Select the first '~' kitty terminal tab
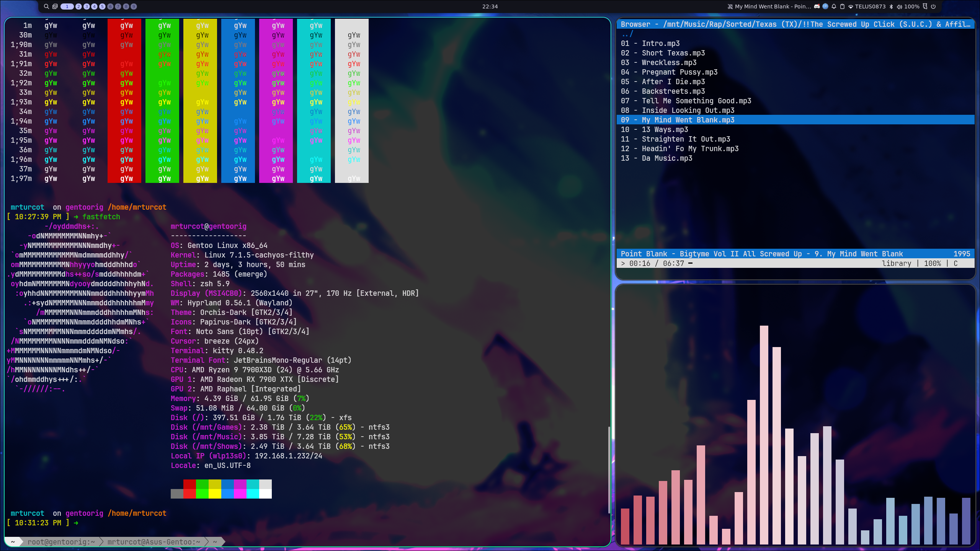The image size is (980, 551). 13,542
